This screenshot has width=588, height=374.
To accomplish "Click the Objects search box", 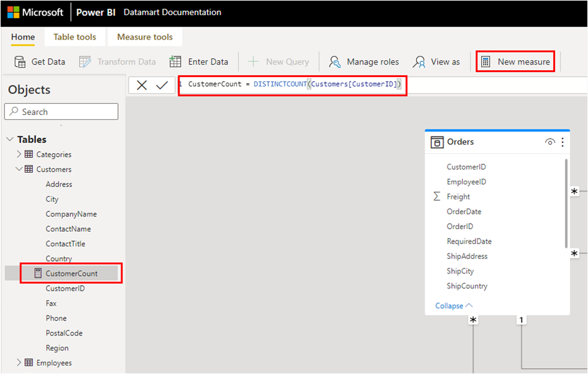I will [61, 112].
